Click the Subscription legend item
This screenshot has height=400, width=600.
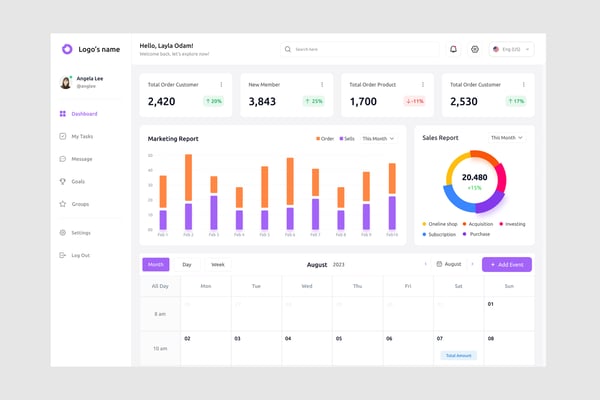(439, 234)
